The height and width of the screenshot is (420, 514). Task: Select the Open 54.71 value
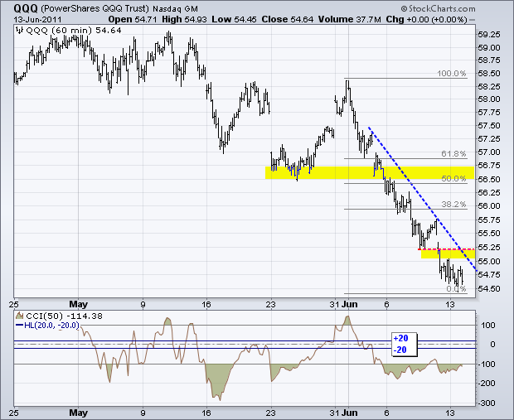[x=133, y=19]
